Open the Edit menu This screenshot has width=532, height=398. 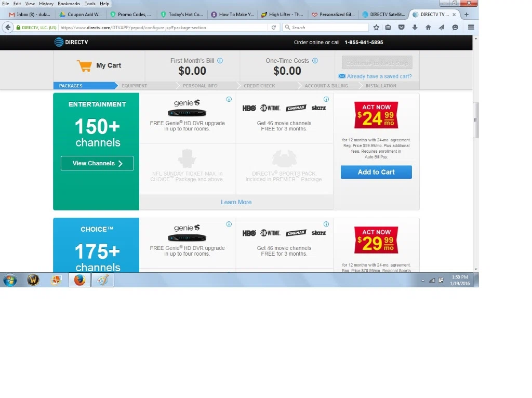17,4
